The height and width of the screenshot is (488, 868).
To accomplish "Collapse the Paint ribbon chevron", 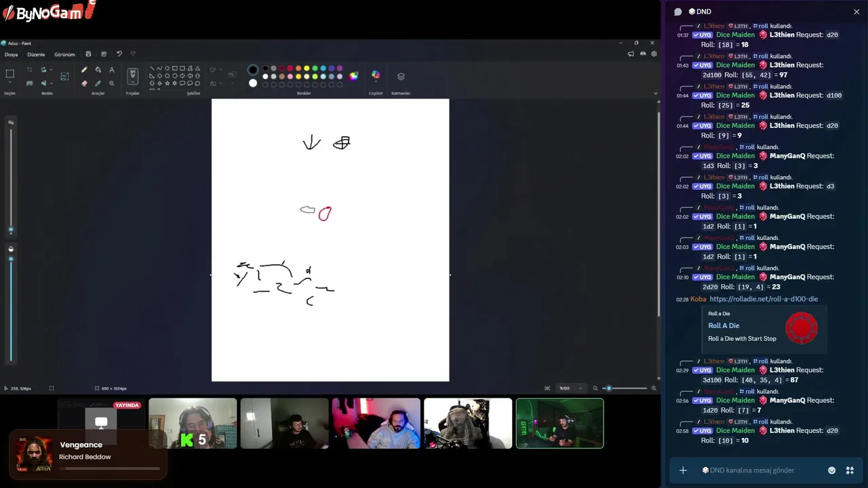I will point(655,94).
